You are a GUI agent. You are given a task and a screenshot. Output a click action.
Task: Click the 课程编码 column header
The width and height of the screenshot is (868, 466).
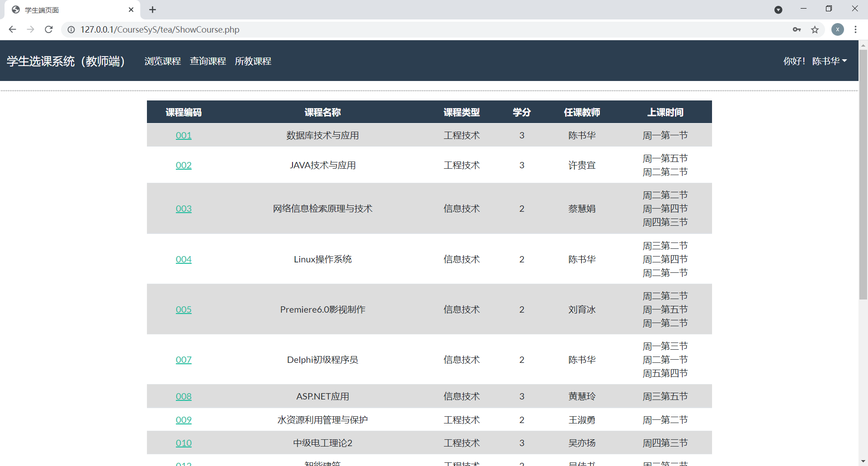point(184,112)
